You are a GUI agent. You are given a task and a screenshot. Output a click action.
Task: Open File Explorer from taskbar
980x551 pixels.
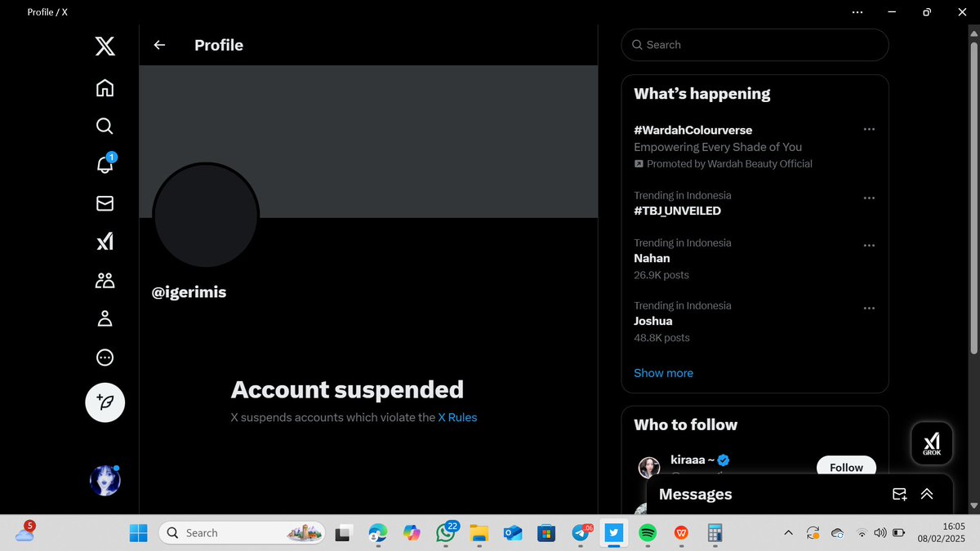pyautogui.click(x=479, y=533)
